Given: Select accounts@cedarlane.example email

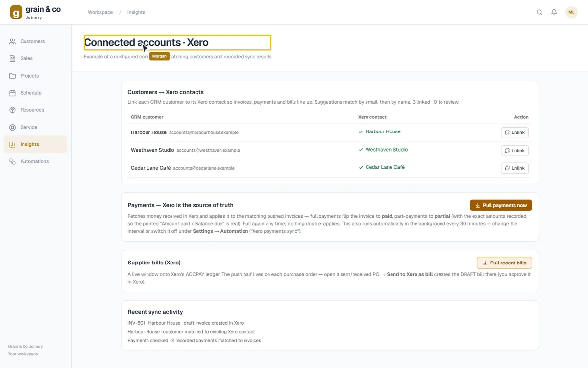Looking at the screenshot, I should click(204, 168).
